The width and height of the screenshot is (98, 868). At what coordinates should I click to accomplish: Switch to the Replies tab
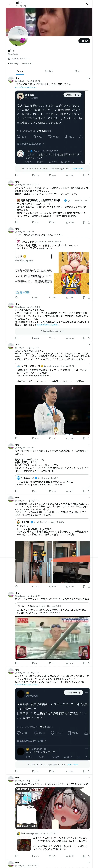click(49, 71)
